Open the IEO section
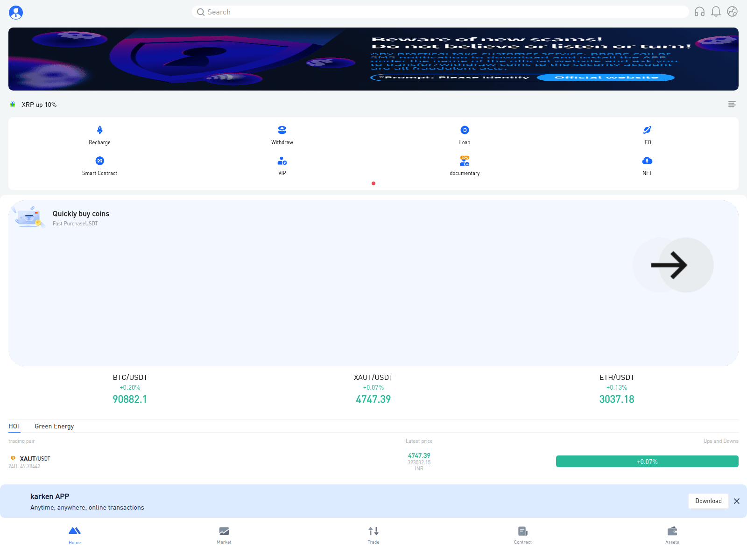The image size is (747, 560). pos(647,135)
